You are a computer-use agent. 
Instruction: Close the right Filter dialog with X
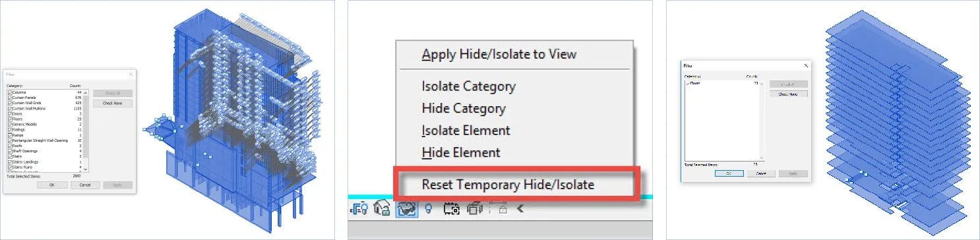pyautogui.click(x=806, y=66)
